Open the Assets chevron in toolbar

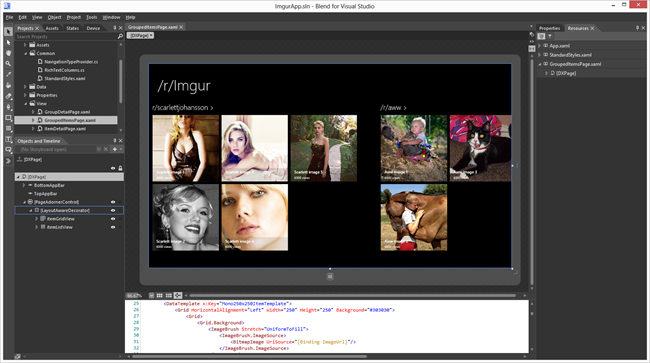[8, 161]
